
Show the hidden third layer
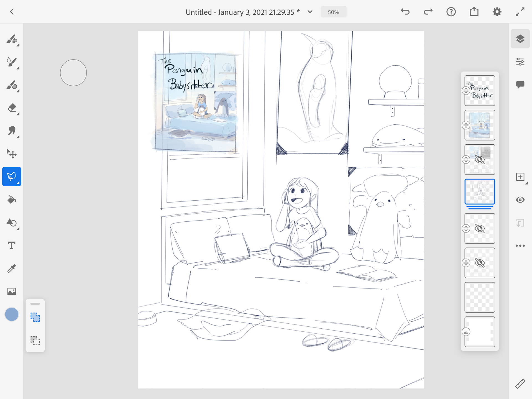[x=480, y=160]
